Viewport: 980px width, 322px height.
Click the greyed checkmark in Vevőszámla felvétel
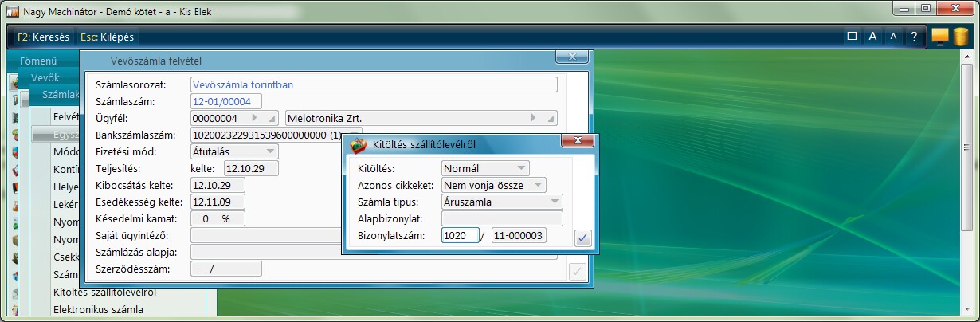pos(578,271)
